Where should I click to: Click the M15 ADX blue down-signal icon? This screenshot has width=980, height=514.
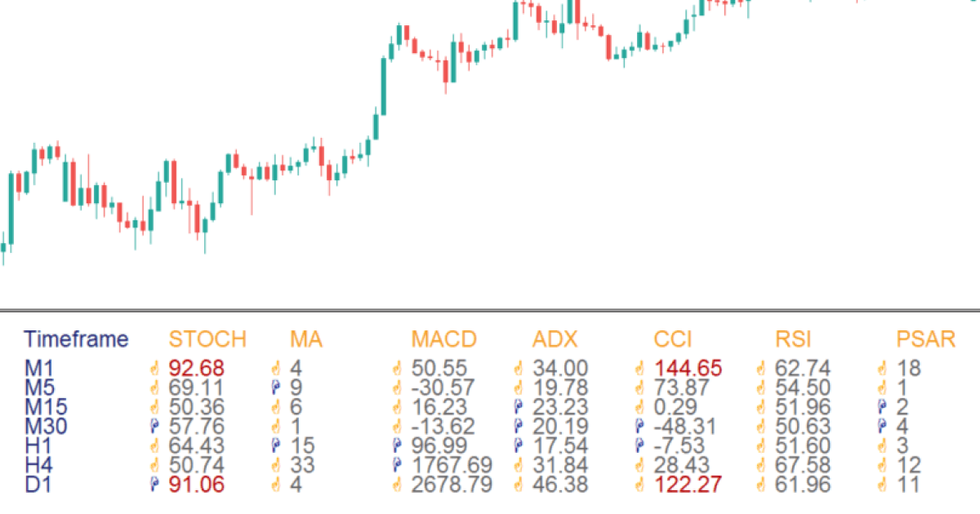[518, 408]
